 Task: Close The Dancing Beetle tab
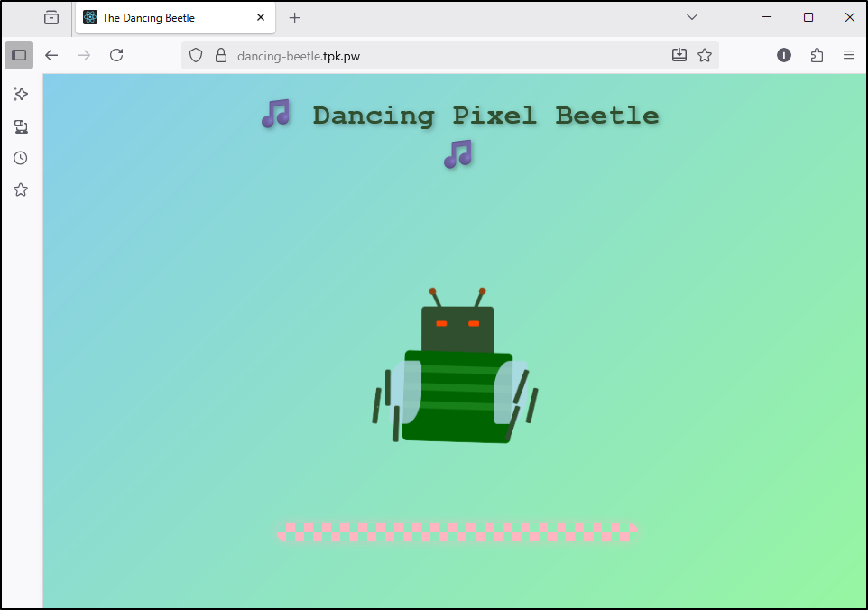[261, 17]
